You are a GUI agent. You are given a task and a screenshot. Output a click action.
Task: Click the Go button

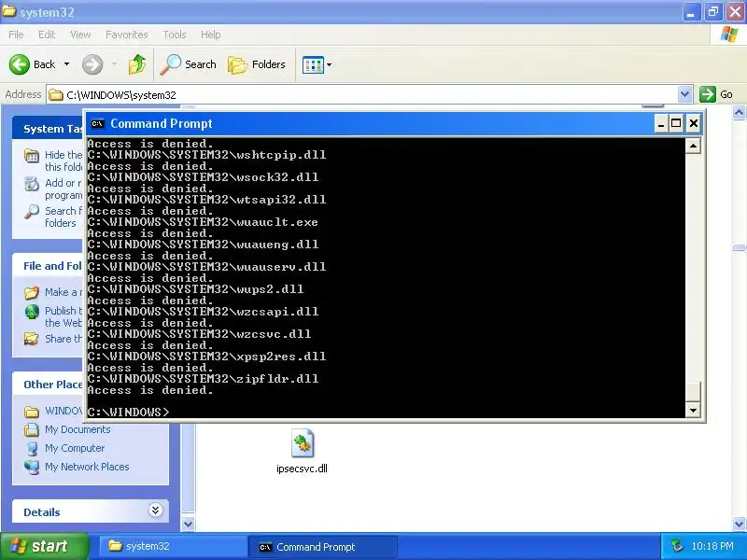[x=716, y=94]
